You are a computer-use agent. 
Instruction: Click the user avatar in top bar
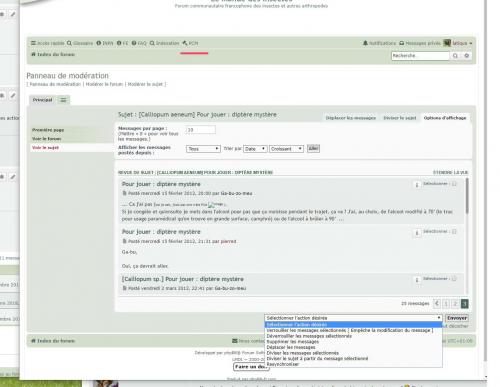pos(447,43)
